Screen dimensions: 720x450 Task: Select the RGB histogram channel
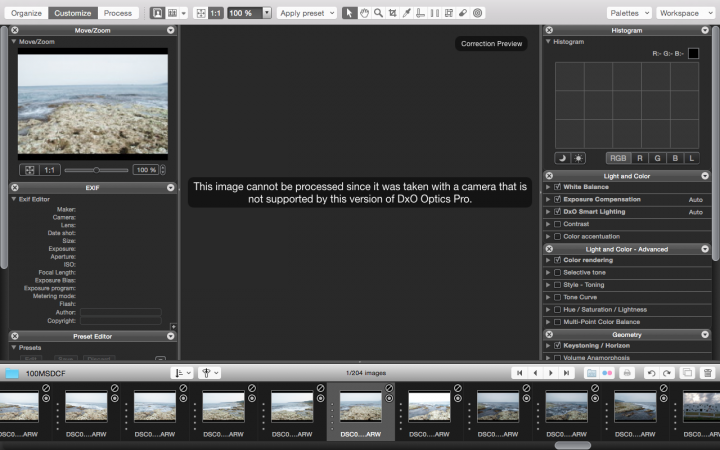pos(618,158)
